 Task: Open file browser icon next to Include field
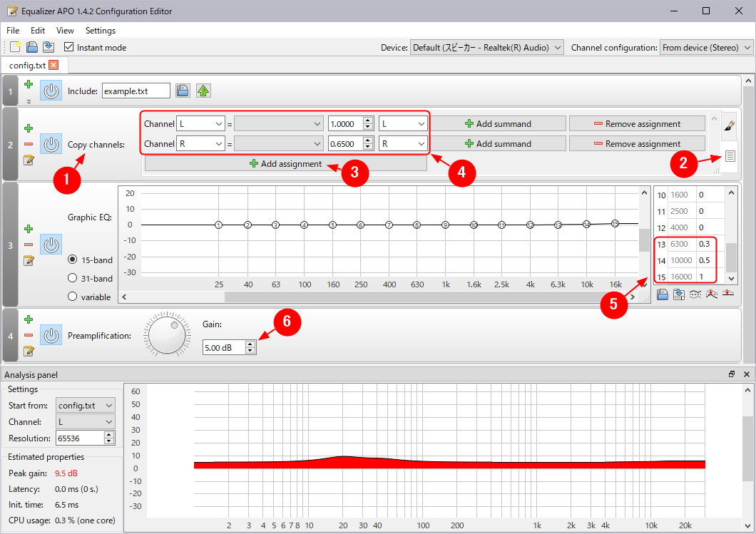coord(183,91)
